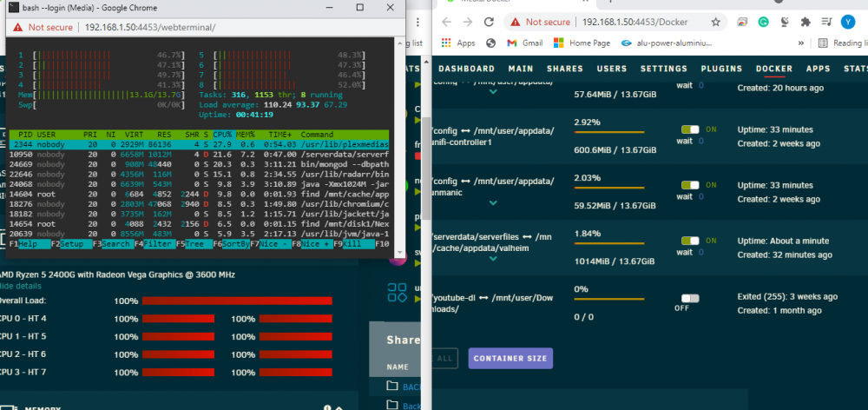Viewport: 868px width, 410px height.
Task: Open the Grammarly extension icon
Action: [x=763, y=23]
